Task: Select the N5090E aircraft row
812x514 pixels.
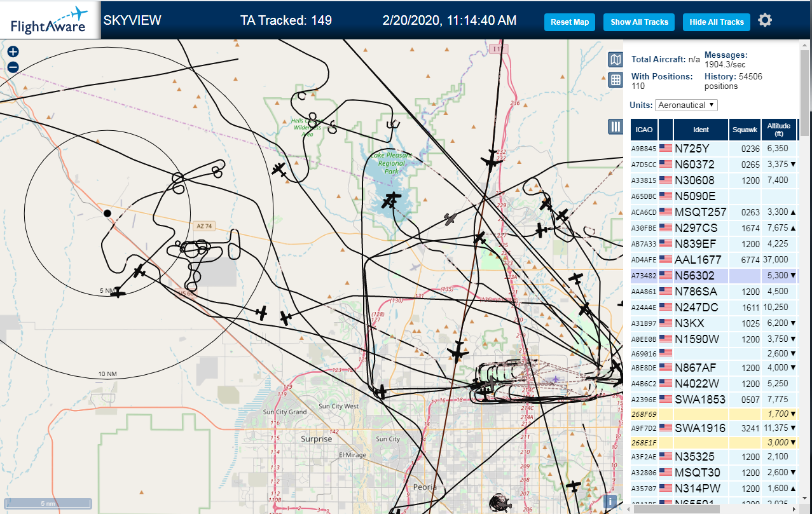Action: (x=715, y=196)
